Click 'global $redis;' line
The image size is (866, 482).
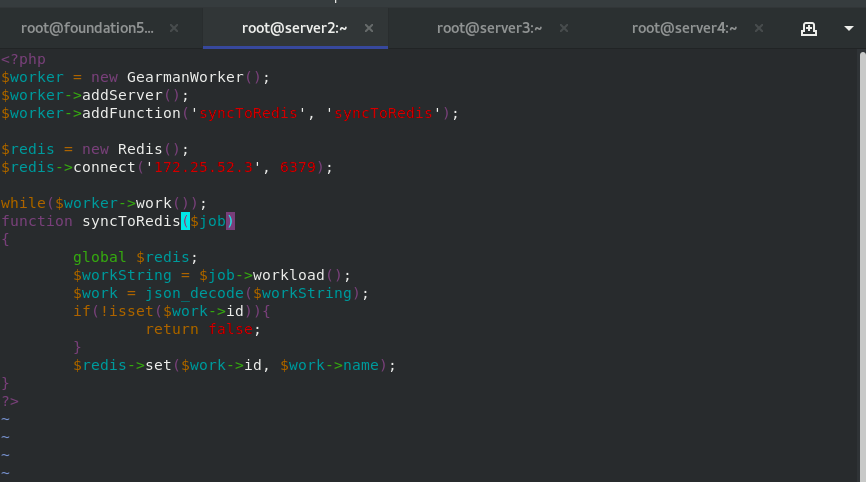[x=135, y=257]
